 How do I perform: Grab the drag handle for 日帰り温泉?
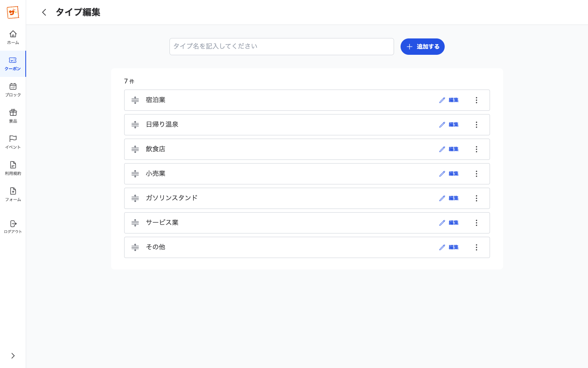135,125
